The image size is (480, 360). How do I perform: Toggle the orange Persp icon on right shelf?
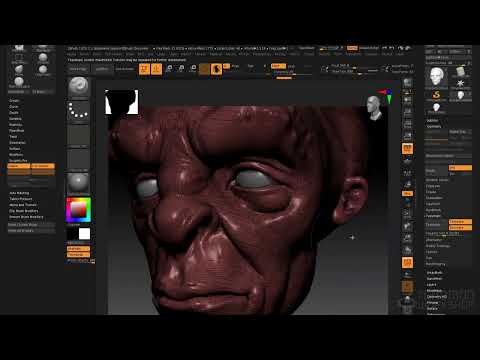(407, 148)
